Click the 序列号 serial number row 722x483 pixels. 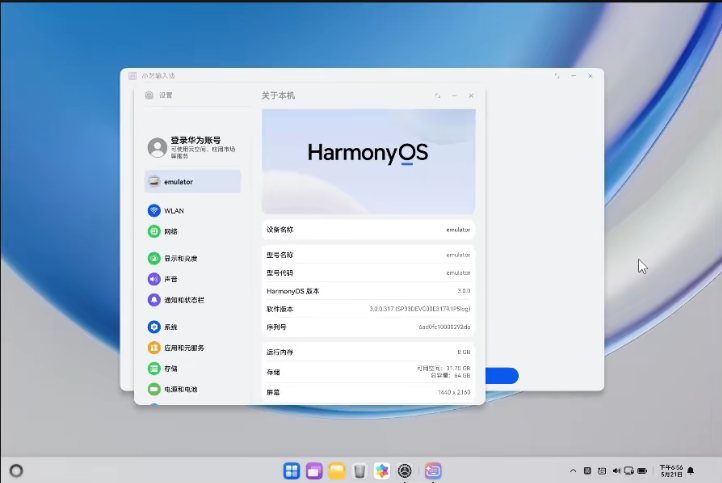point(368,327)
